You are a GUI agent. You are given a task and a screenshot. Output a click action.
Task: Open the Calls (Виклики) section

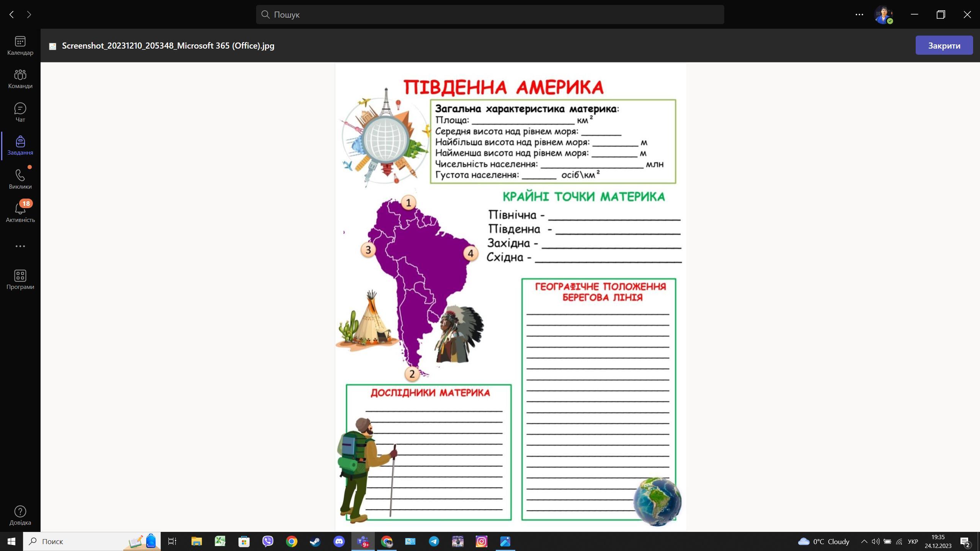point(20,179)
